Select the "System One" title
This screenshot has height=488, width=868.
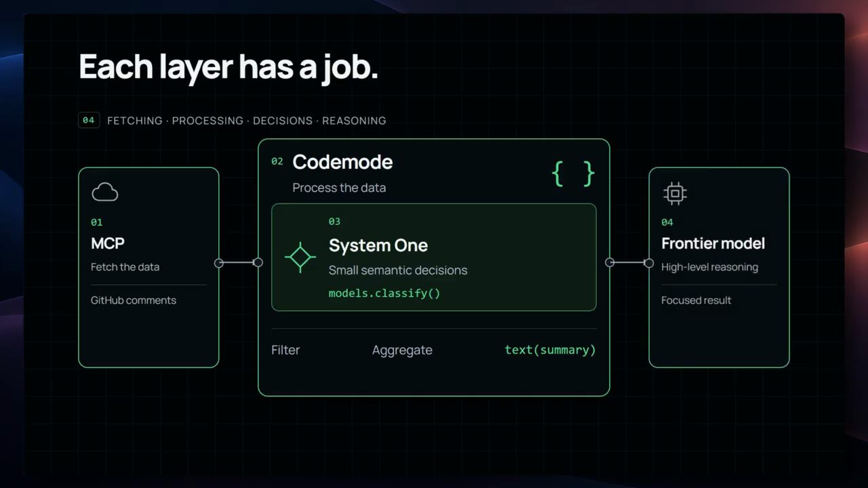[x=378, y=245]
